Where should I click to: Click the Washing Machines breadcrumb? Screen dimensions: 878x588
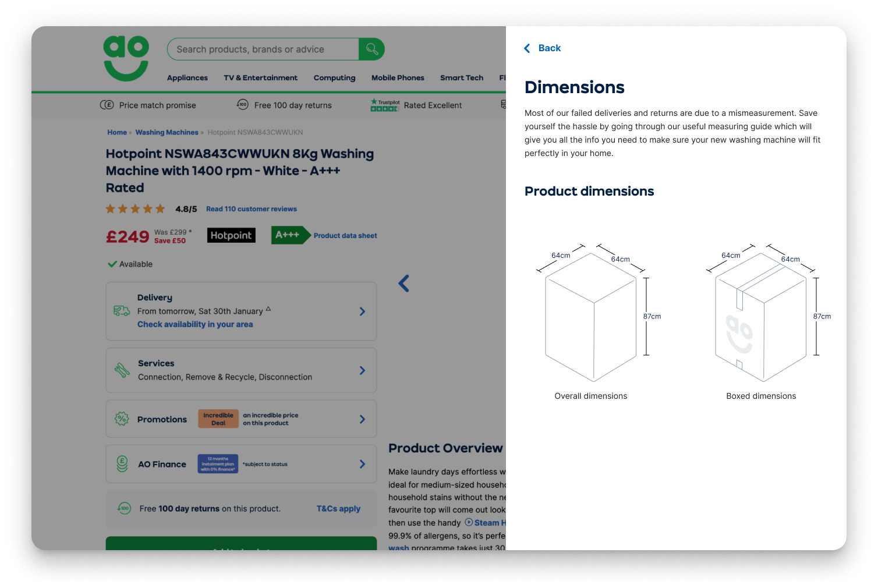tap(167, 133)
